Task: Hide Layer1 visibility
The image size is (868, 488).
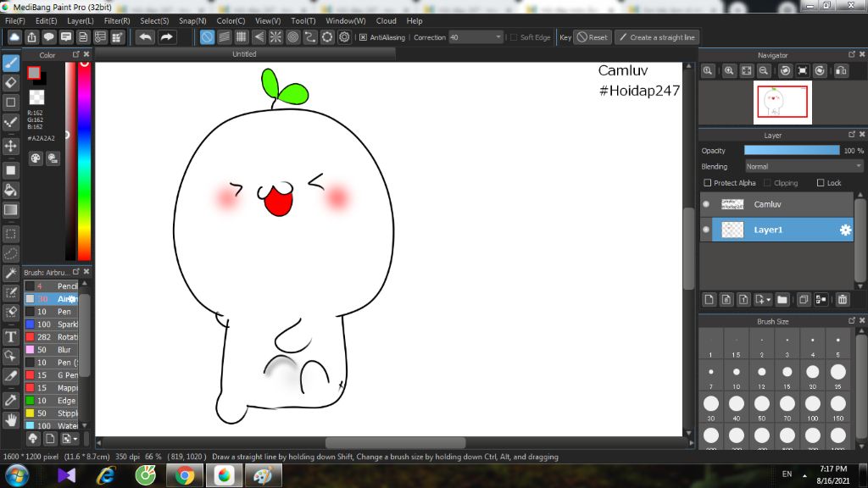Action: click(x=706, y=230)
